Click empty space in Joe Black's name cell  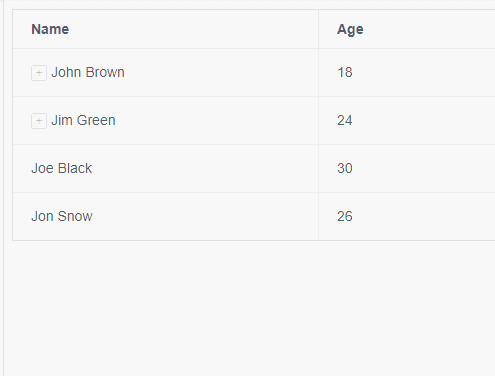pos(203,168)
